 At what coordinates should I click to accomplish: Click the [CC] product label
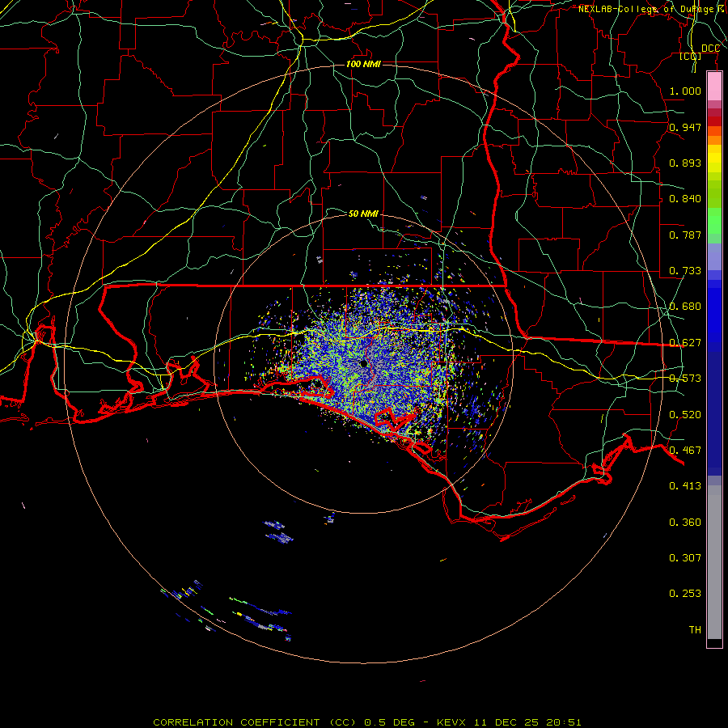[x=691, y=56]
